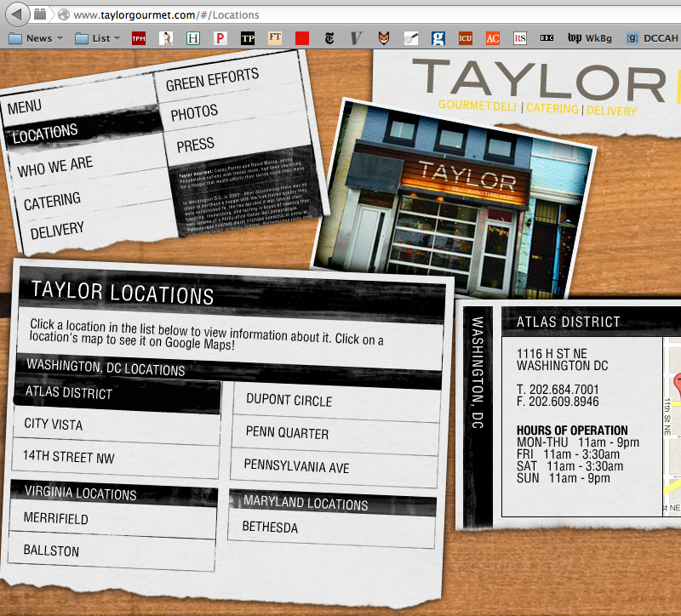This screenshot has height=616, width=681.
Task: Open the FT bookmark icon
Action: [x=275, y=38]
